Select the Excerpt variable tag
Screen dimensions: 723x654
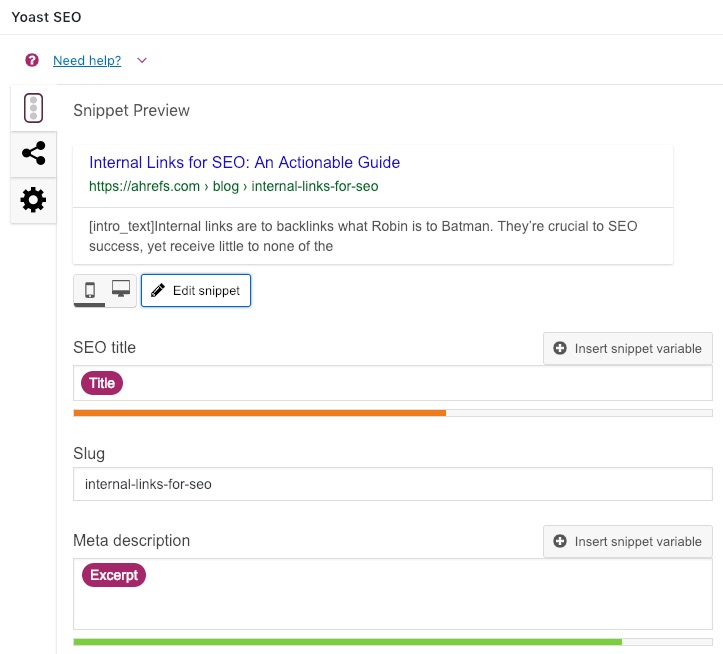click(114, 575)
